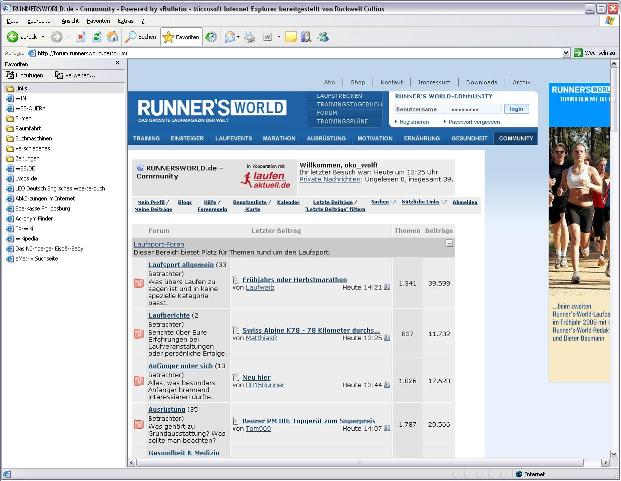Select the MARATHON navigation tab
This screenshot has height=481, width=621.
279,138
